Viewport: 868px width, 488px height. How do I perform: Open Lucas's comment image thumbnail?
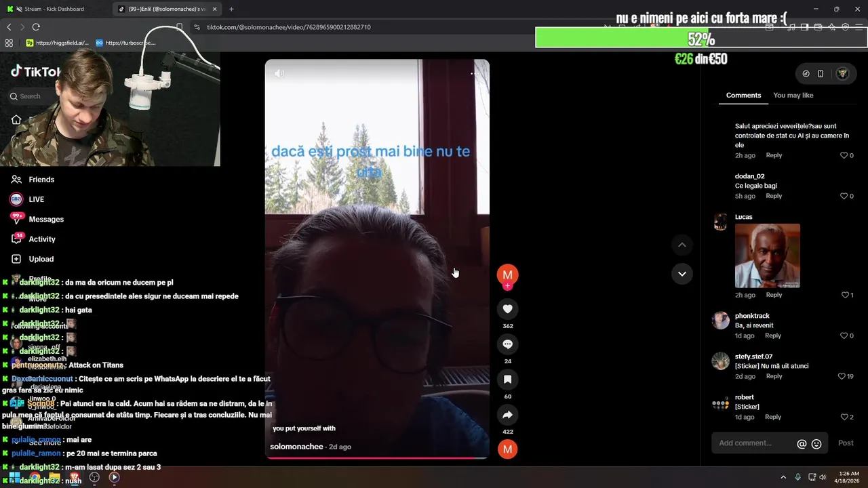[768, 256]
